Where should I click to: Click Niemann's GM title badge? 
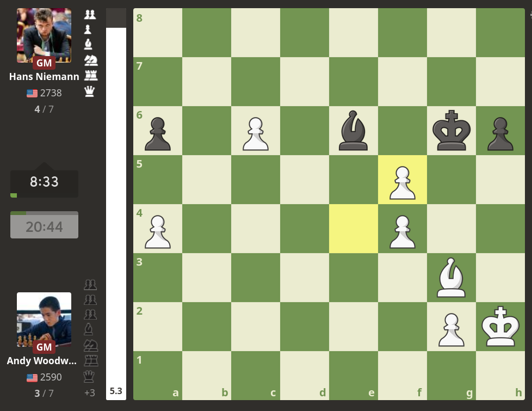44,63
